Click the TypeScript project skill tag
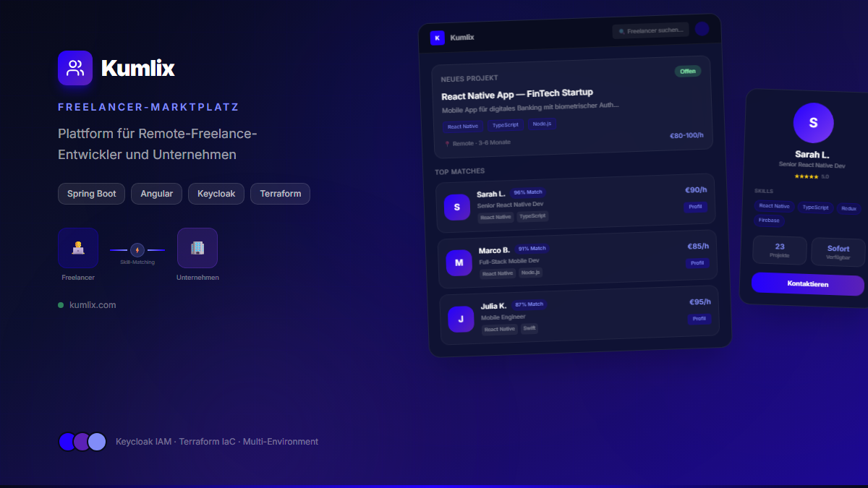Screen dimensions: 868x488 [x=506, y=125]
